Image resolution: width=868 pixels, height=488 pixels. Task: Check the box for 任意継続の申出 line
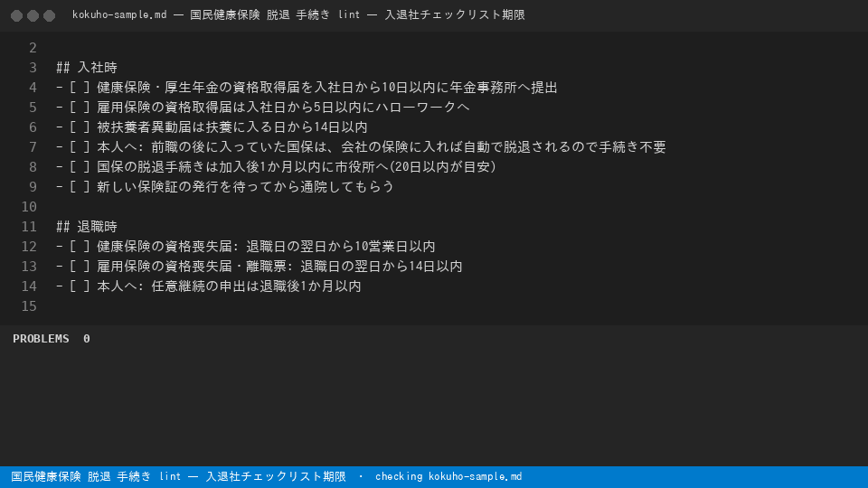pos(80,286)
